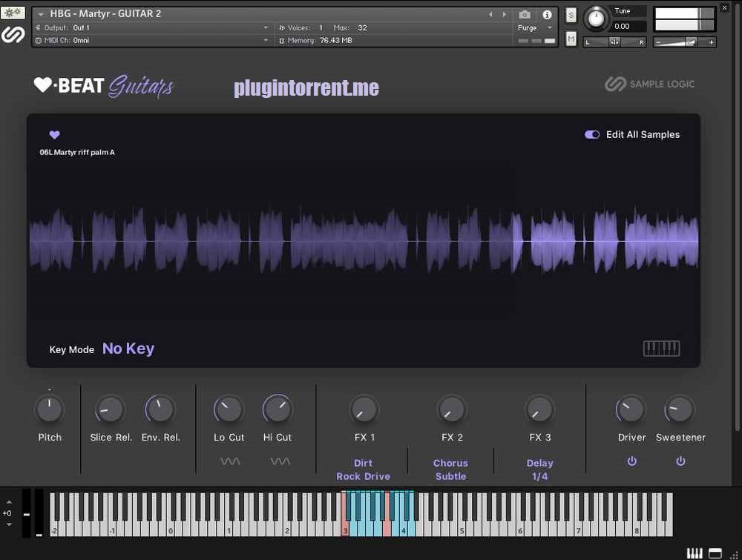Click the Lo Cut LFO wave icon

click(x=230, y=461)
